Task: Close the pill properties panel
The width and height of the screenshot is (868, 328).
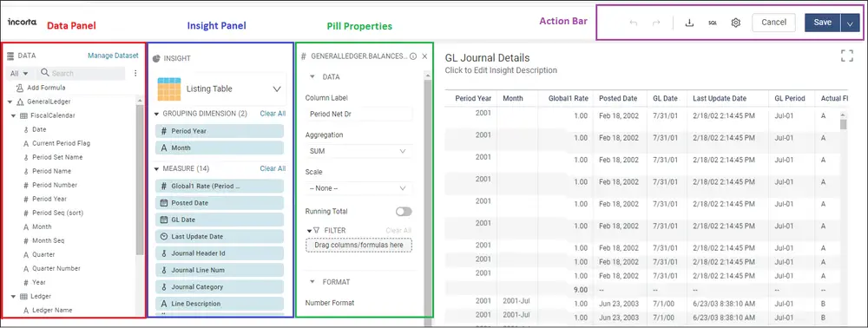Action: pos(424,56)
